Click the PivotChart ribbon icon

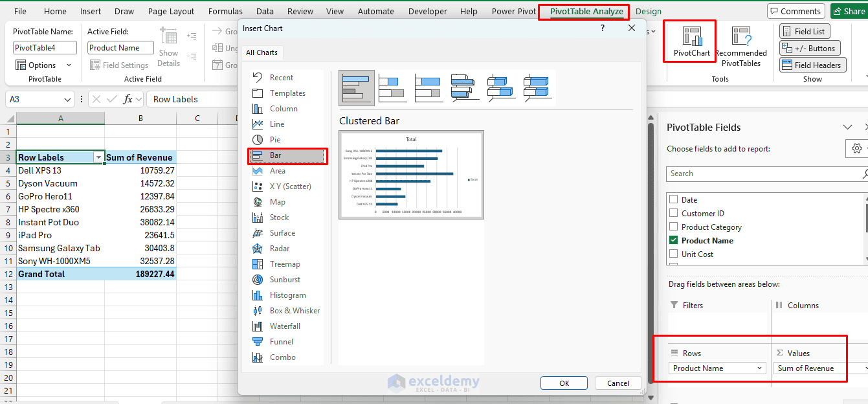click(x=691, y=41)
